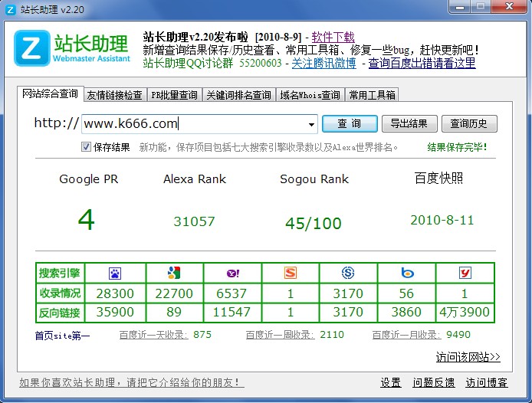Toggle the 保存结果 checkbox

pos(86,147)
